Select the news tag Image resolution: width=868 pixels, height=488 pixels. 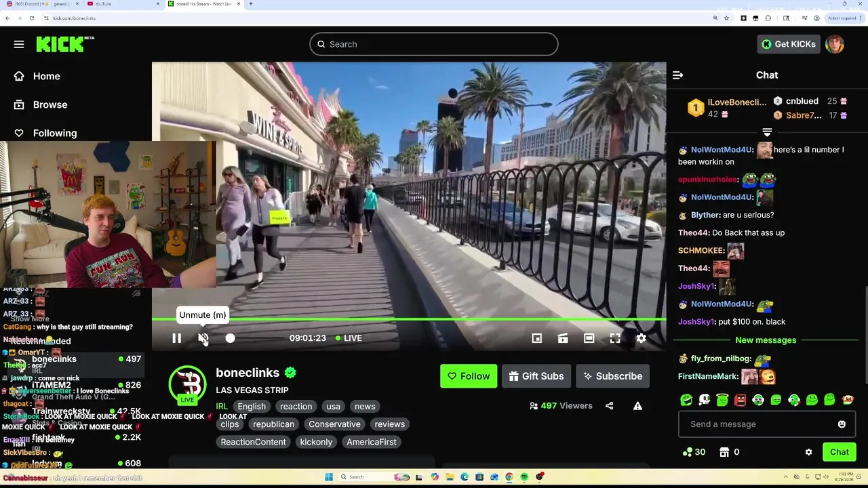click(x=365, y=407)
